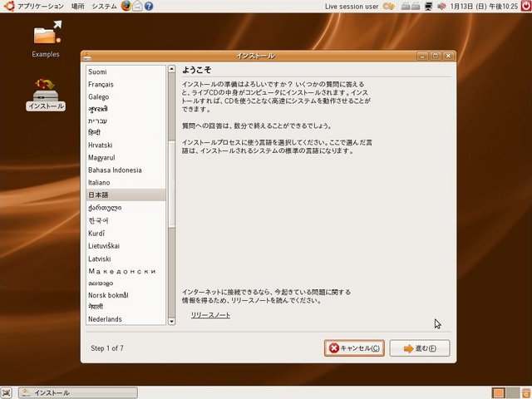
Task: Open the リリースノート link
Action: (x=210, y=315)
